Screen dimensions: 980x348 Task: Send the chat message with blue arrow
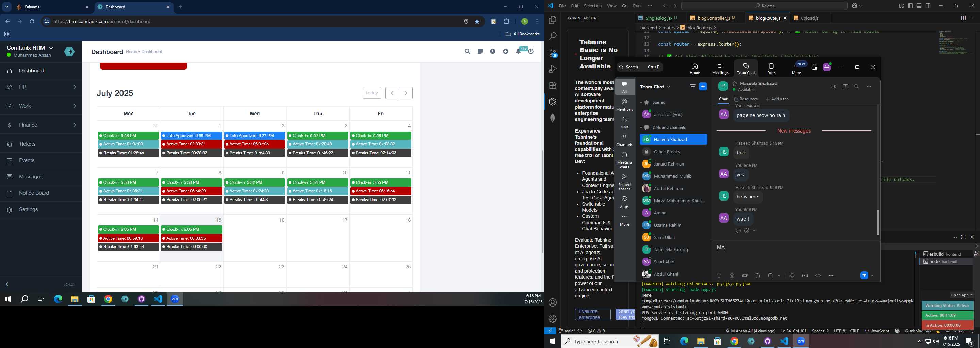[864, 276]
